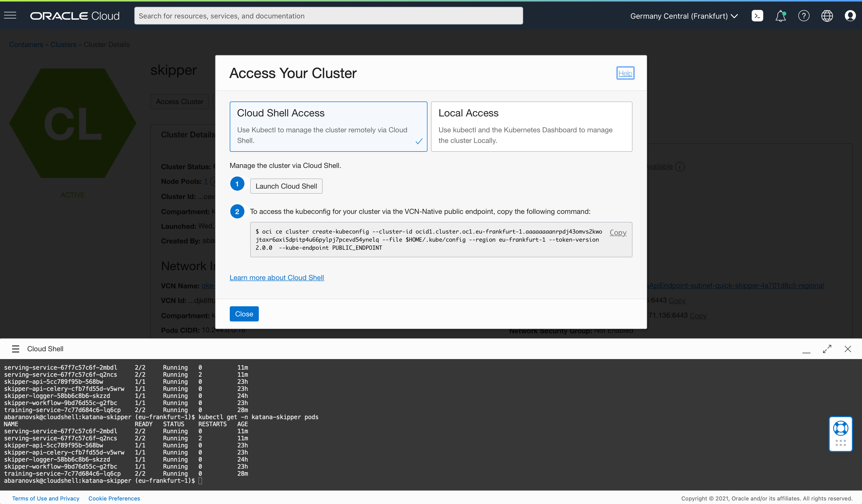
Task: Go to Clusters breadcrumb
Action: [63, 44]
